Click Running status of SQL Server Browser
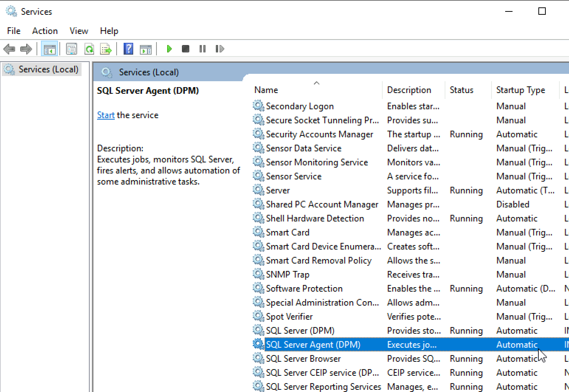Image resolution: width=569 pixels, height=392 pixels. click(x=466, y=359)
